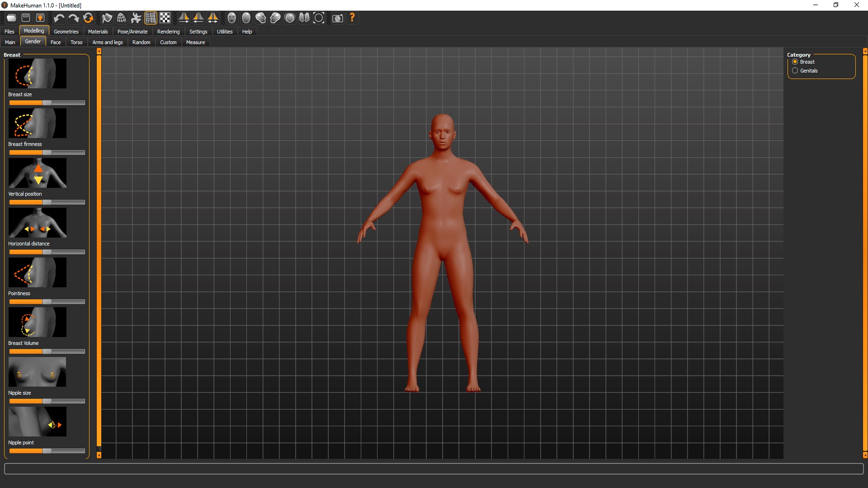This screenshot has width=868, height=488.
Task: Click the Nipple size slider
Action: [47, 401]
